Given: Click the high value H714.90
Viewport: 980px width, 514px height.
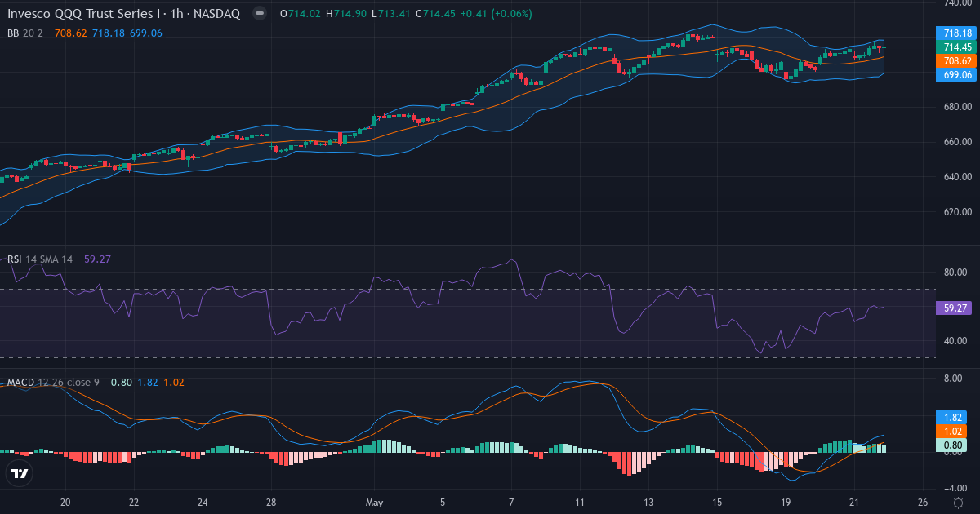Looking at the screenshot, I should [345, 14].
